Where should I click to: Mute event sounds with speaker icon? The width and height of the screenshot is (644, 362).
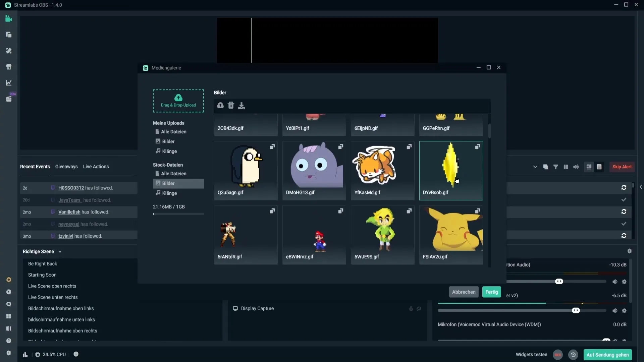click(576, 167)
